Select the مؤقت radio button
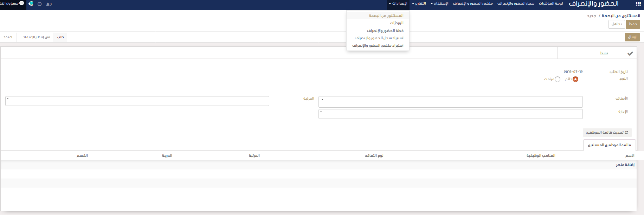The image size is (644, 215). (x=558, y=79)
